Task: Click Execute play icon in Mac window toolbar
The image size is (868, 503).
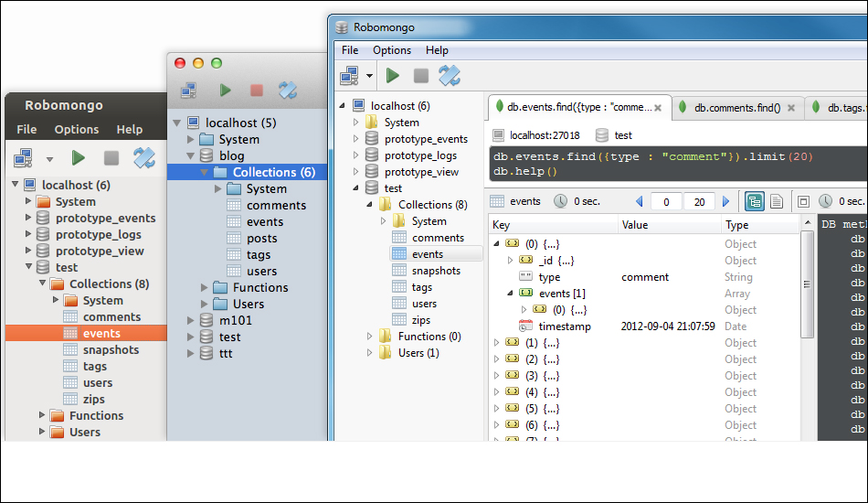Action: (225, 90)
